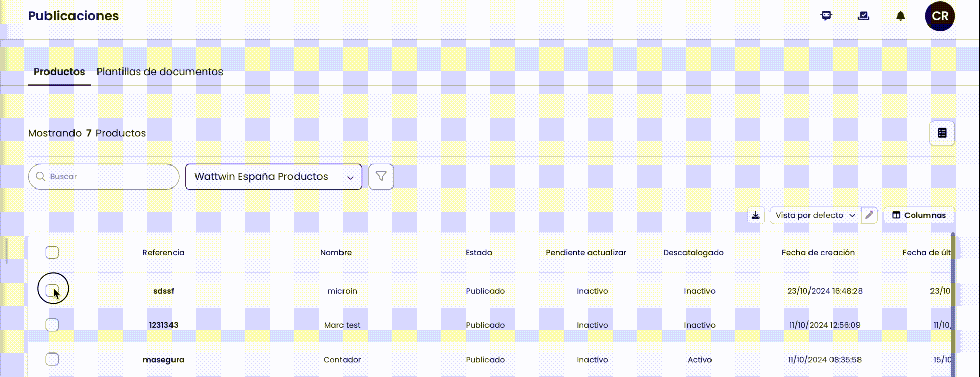
Task: Click the search magnifier icon
Action: 41,177
